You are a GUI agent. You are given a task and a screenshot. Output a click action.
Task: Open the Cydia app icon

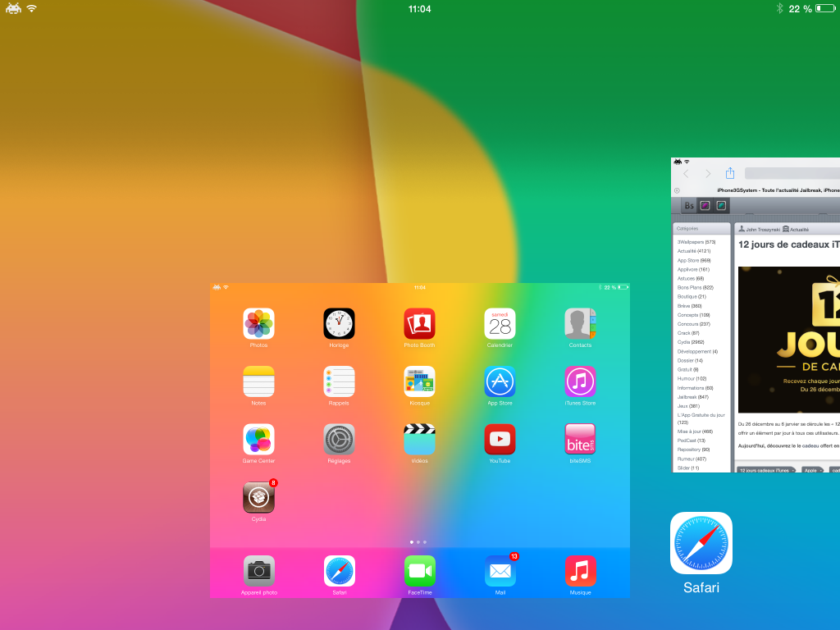coord(258,497)
